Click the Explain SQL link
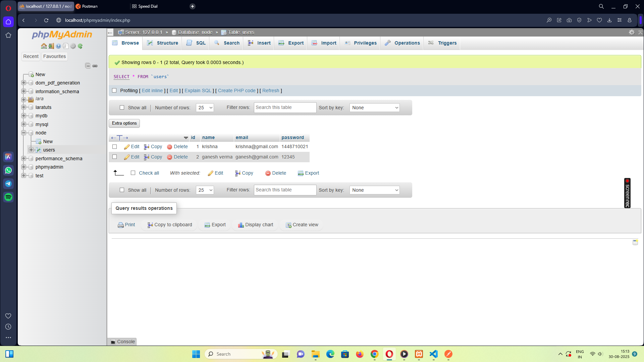Screen dimensions: 644x362 pos(198,90)
